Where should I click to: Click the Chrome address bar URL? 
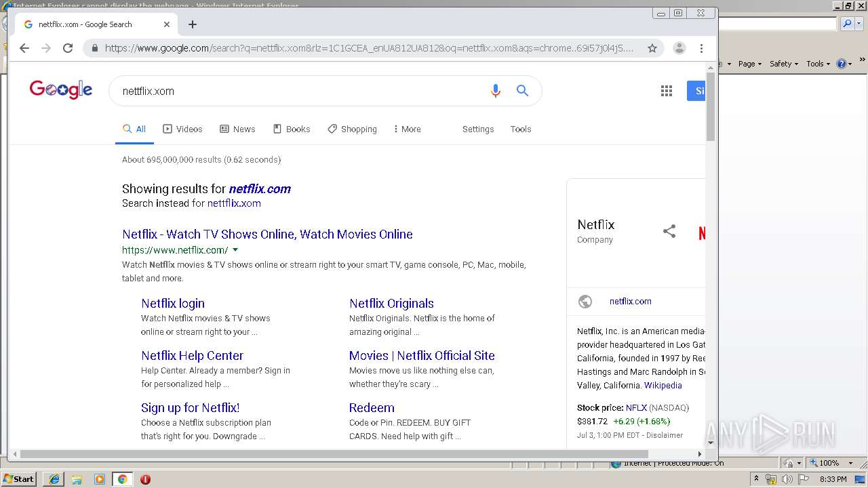pyautogui.click(x=370, y=48)
